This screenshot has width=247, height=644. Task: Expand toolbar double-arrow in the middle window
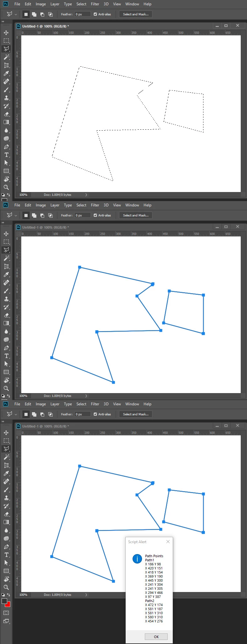[3, 223]
